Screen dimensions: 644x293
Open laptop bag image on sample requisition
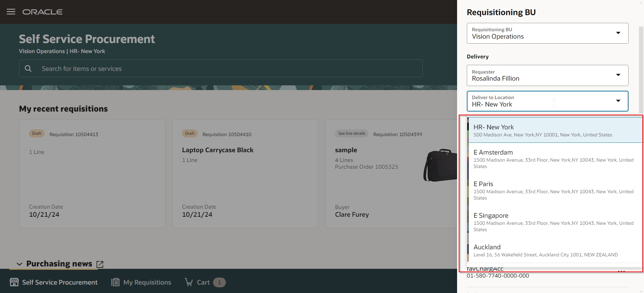point(440,165)
